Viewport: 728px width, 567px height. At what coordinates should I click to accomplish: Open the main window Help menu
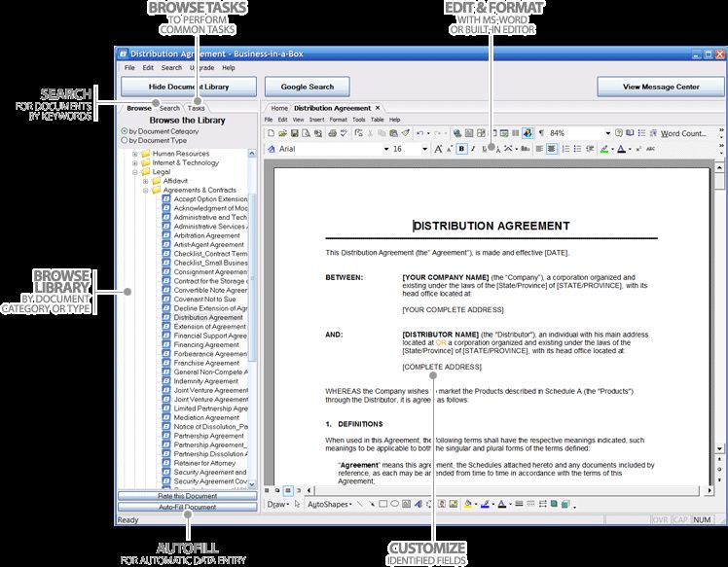pos(228,68)
